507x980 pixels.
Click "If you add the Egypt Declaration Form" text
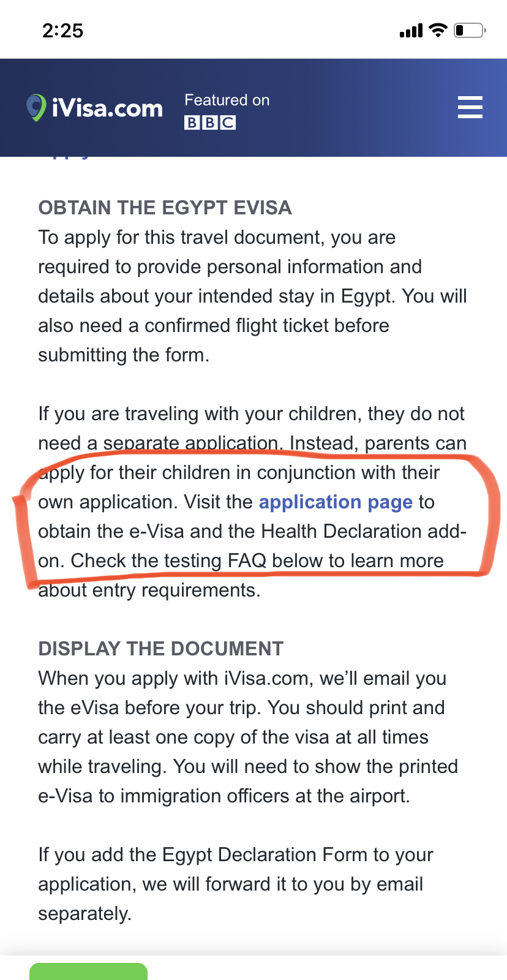(x=236, y=855)
